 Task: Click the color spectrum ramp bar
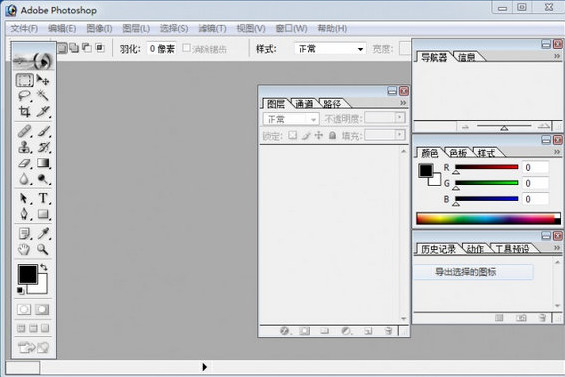point(488,218)
